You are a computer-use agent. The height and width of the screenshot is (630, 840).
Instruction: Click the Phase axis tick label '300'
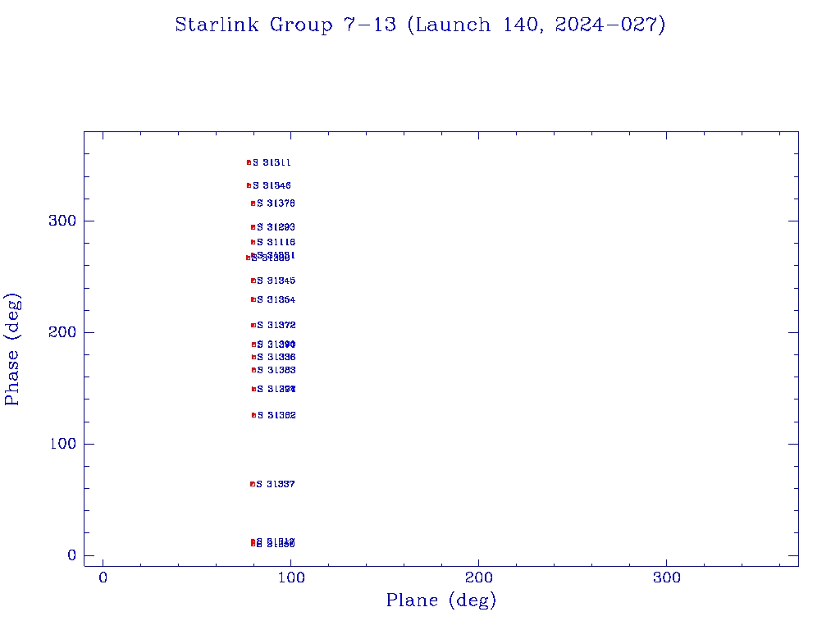click(x=62, y=221)
